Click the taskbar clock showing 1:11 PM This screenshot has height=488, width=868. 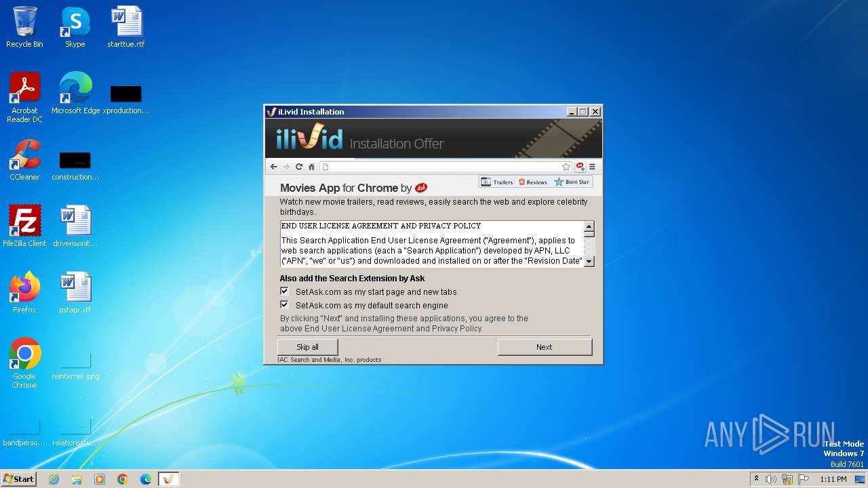click(833, 479)
